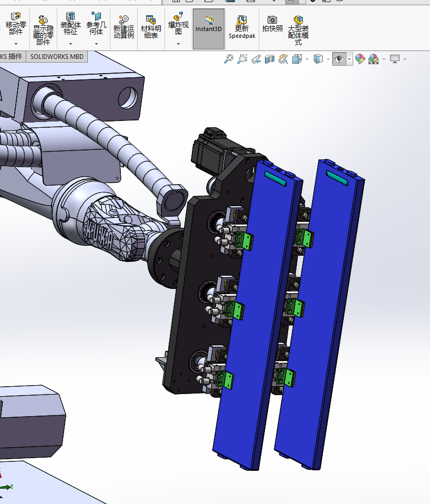Screen dimensions: 430x504
Task: Expand the 参考几何体 dropdown arrow
Action: click(96, 44)
